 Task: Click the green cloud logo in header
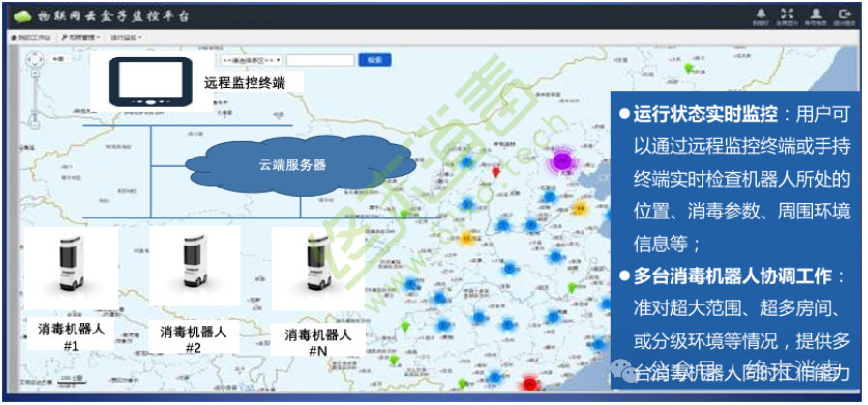tap(22, 16)
